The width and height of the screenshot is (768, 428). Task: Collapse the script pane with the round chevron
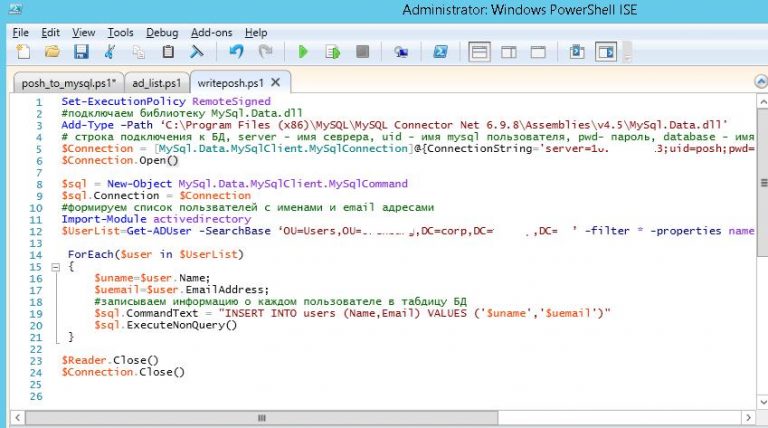[761, 81]
